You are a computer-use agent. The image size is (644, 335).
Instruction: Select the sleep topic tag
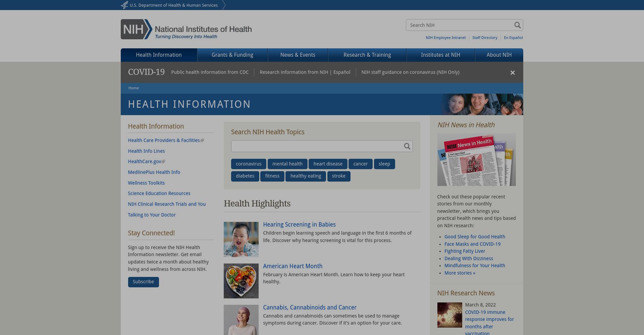pos(384,164)
